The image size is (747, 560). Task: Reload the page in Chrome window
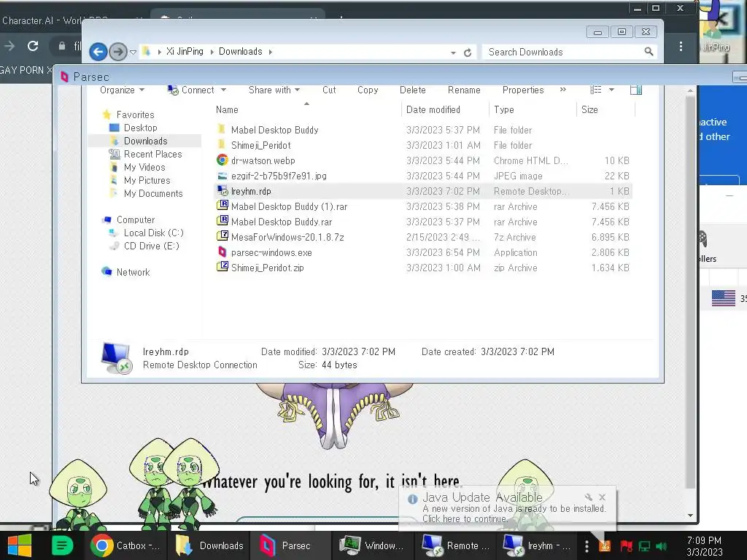pos(33,46)
